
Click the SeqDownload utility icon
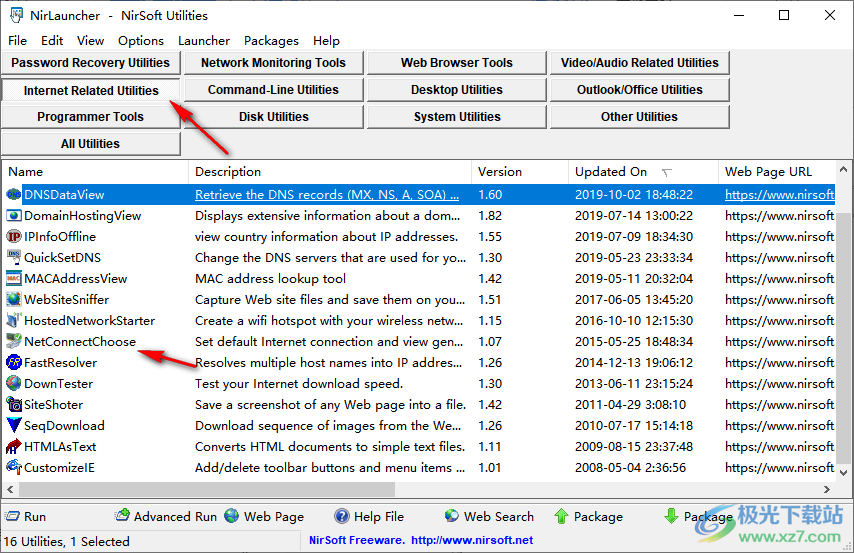pyautogui.click(x=14, y=426)
